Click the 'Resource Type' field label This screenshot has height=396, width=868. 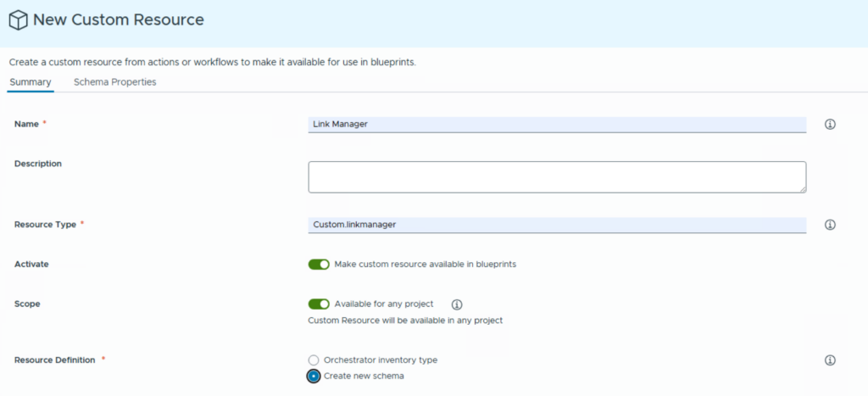[x=45, y=225]
